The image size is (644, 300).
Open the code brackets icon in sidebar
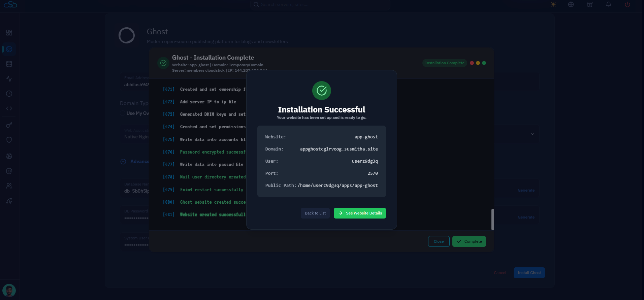coord(9,108)
